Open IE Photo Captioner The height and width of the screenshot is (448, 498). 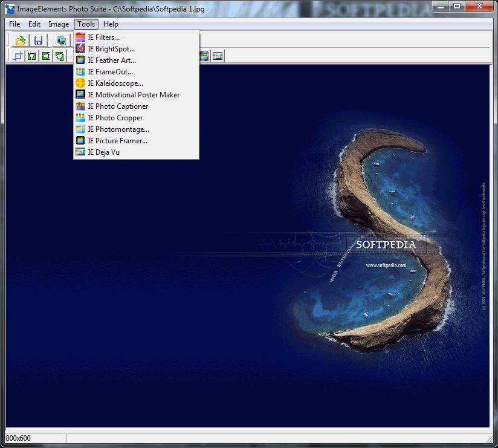click(x=136, y=106)
